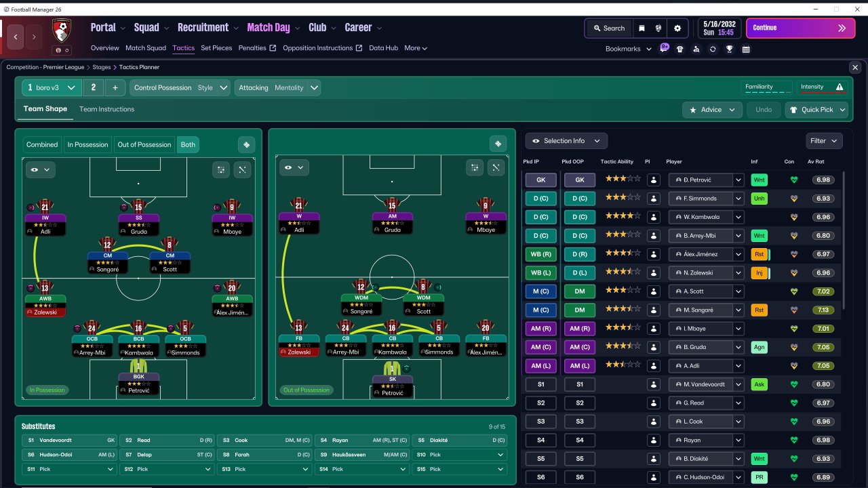868x488 pixels.
Task: Select Gruda's SS shirt on In Possession pitch
Action: [x=138, y=207]
